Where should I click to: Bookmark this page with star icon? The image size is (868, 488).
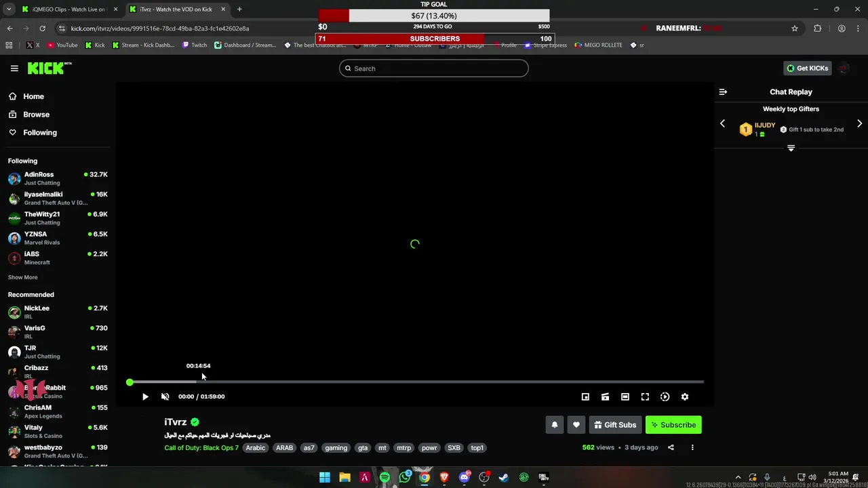pyautogui.click(x=795, y=28)
